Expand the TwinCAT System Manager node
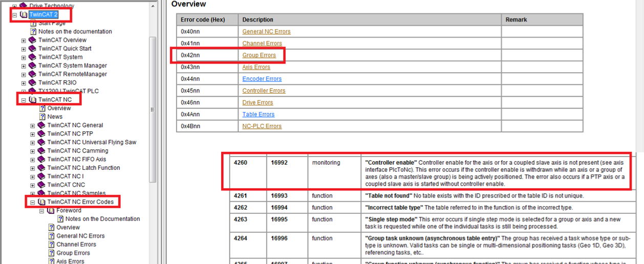Viewport: 644px width, 264px height. [24, 66]
